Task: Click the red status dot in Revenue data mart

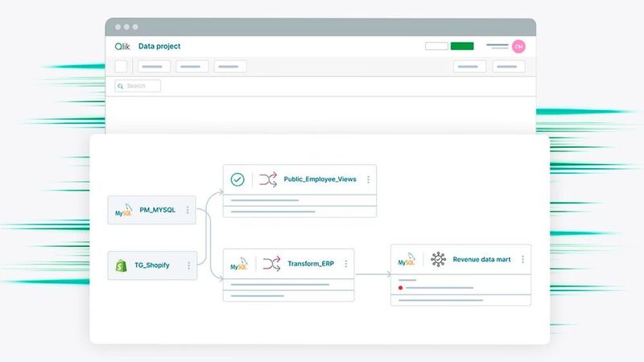Action: (400, 288)
